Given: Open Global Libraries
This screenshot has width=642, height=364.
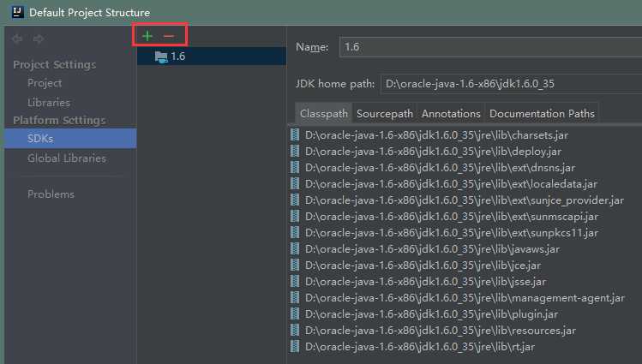Looking at the screenshot, I should tap(67, 158).
